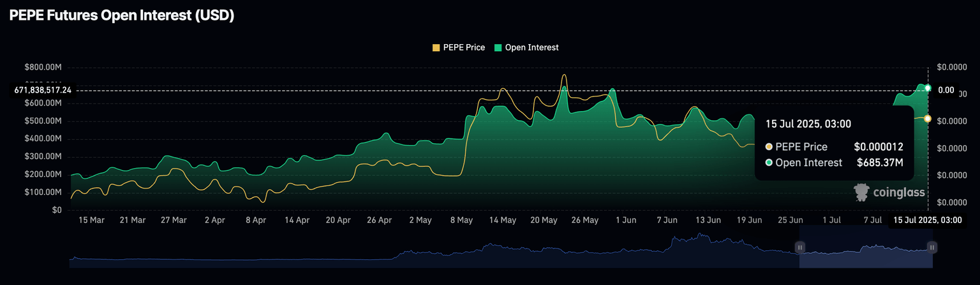The height and width of the screenshot is (285, 980).
Task: Click the highlighted range selection in the navigator
Action: [866, 247]
